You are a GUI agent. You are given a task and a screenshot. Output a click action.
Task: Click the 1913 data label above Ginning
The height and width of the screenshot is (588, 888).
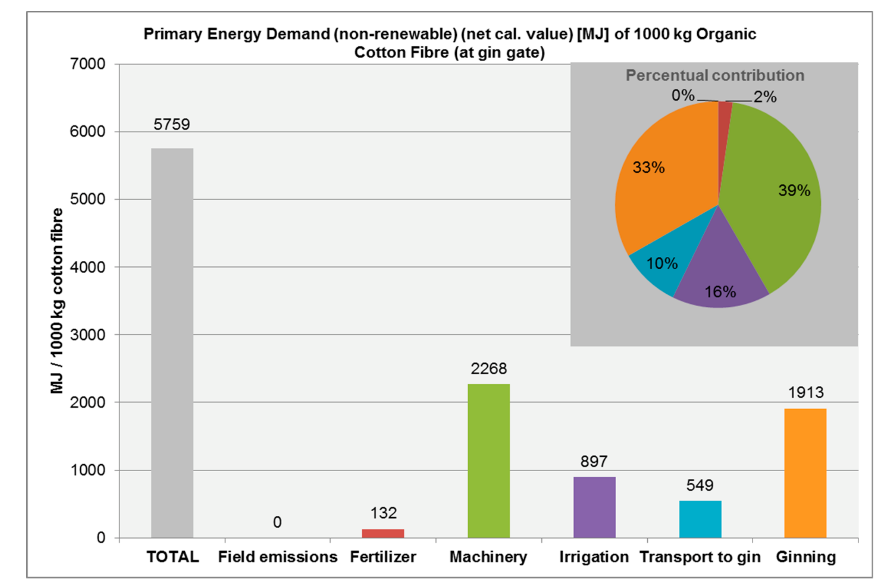pyautogui.click(x=805, y=393)
